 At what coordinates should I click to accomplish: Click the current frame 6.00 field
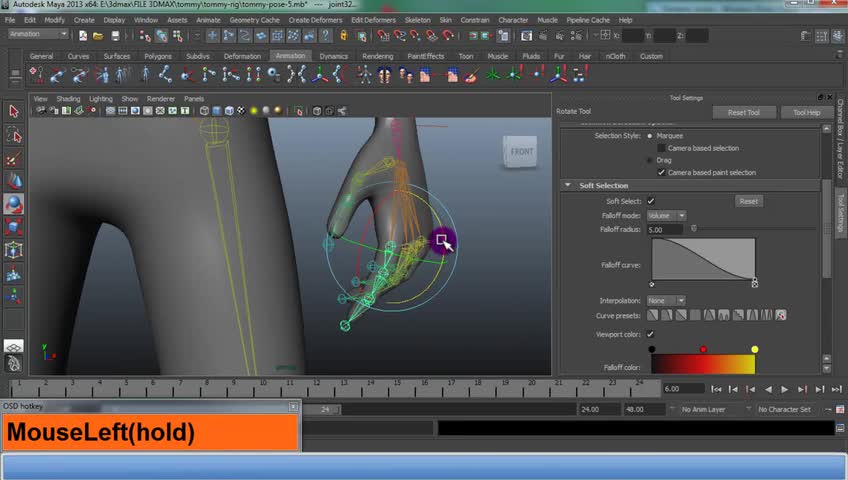(684, 389)
